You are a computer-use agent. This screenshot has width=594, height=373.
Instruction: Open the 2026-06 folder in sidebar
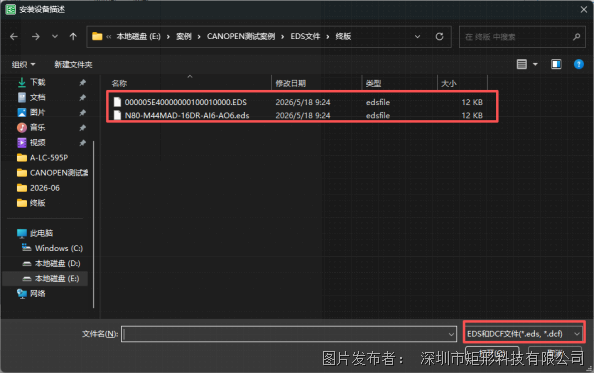point(45,188)
